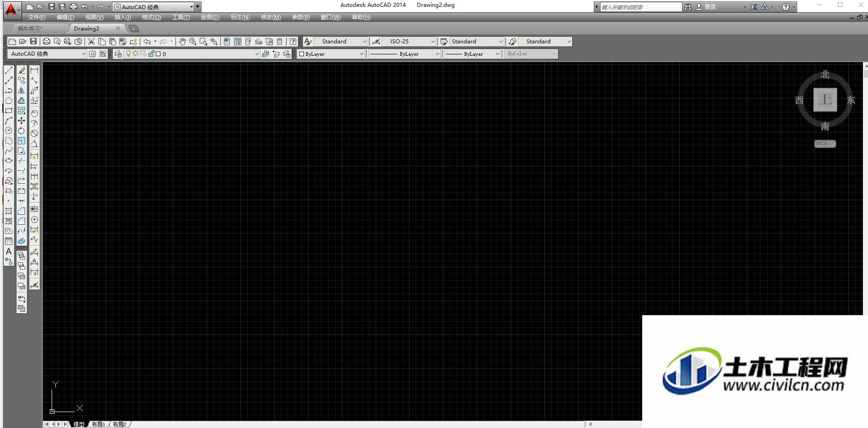Screen dimensions: 868x428
Task: Click the Pan hand icon
Action: (182, 42)
